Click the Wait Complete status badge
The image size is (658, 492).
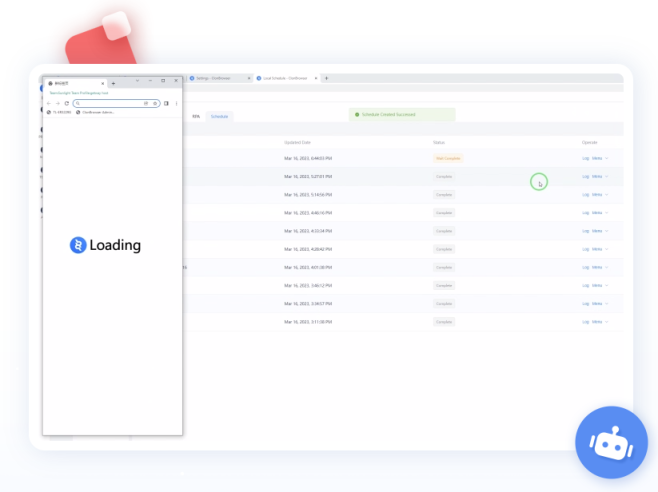click(447, 158)
